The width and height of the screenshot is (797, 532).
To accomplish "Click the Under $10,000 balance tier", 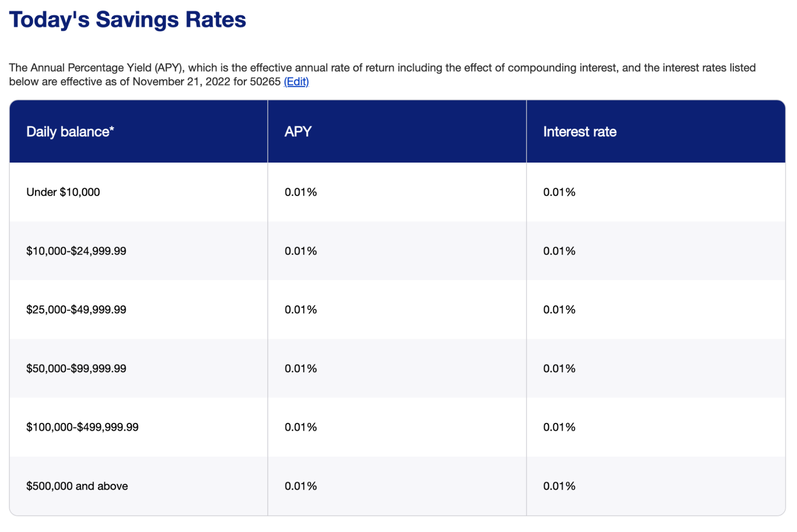I will pos(63,192).
